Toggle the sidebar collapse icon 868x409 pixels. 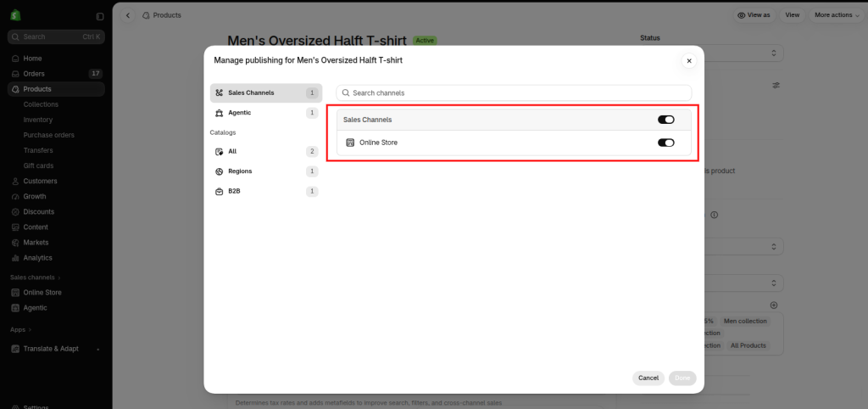point(100,17)
